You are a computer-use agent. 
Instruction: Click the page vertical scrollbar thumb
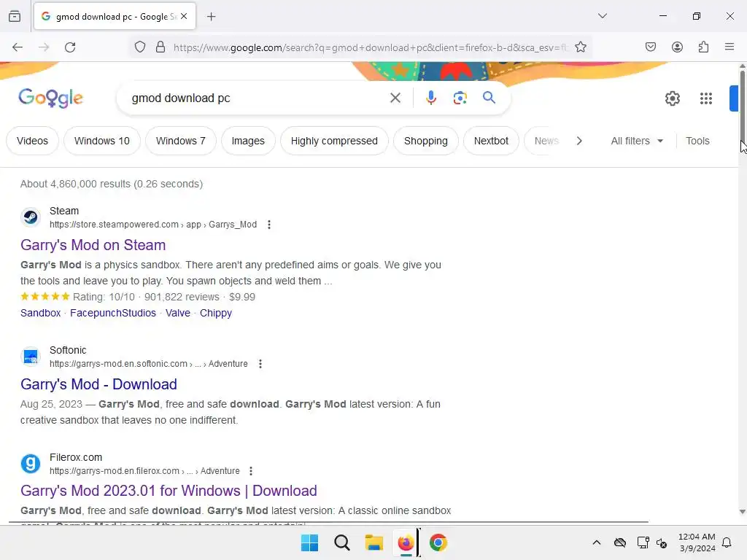[x=742, y=105]
